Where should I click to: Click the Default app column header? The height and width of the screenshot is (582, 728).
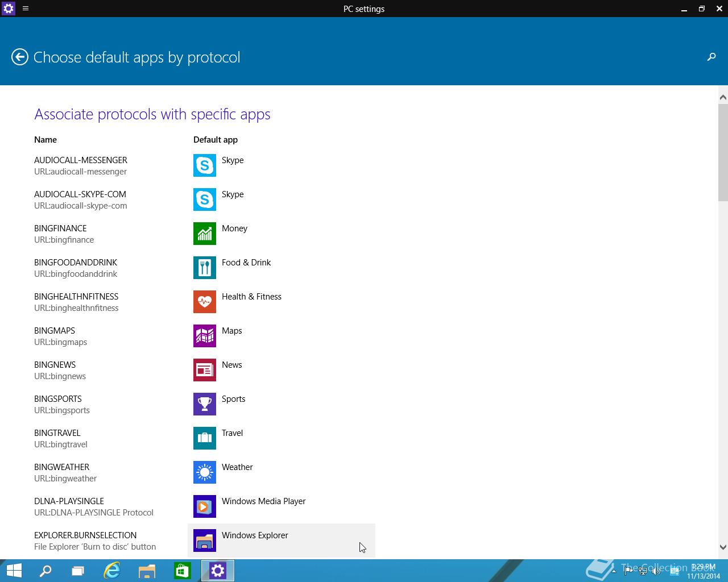(x=216, y=140)
